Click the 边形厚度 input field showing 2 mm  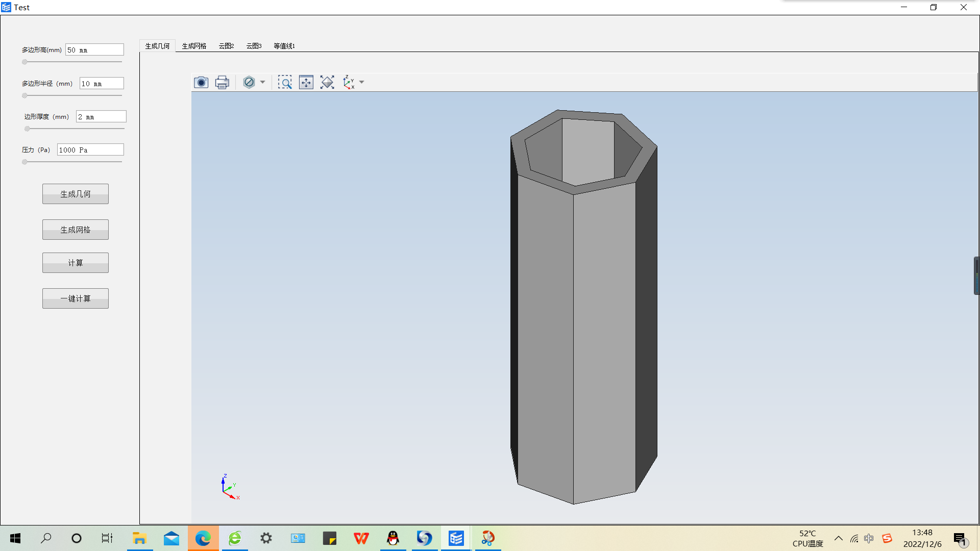(101, 116)
